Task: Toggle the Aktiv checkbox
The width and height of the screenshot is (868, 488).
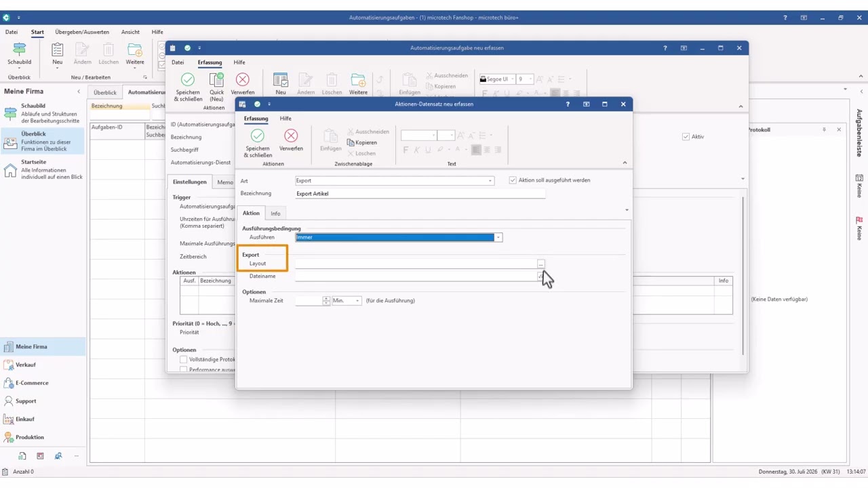Action: (686, 137)
